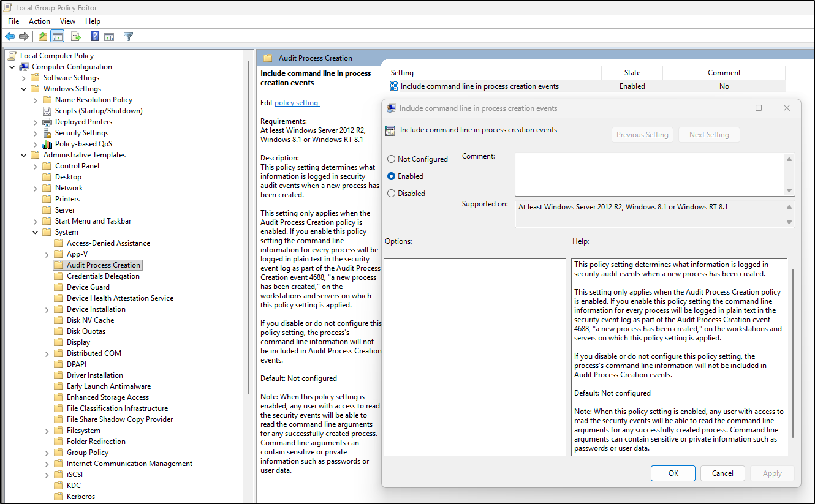Select the Not Configured radio button
The width and height of the screenshot is (815, 504).
point(391,159)
